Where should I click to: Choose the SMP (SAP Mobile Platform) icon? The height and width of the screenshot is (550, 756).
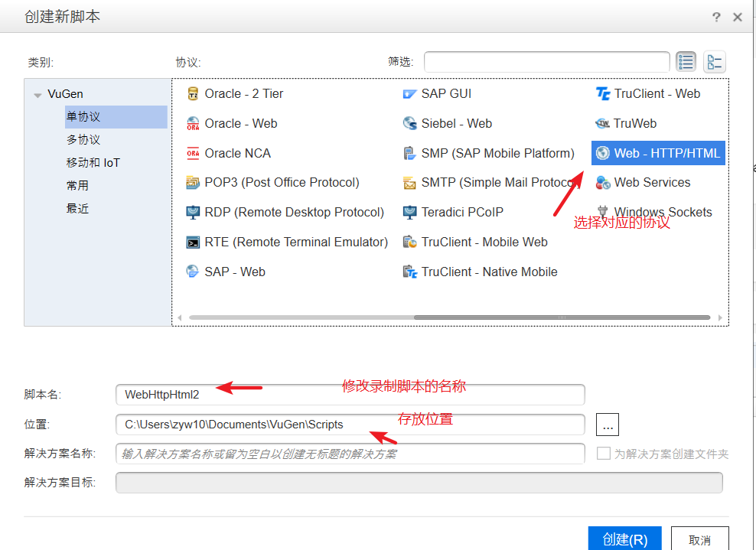409,153
